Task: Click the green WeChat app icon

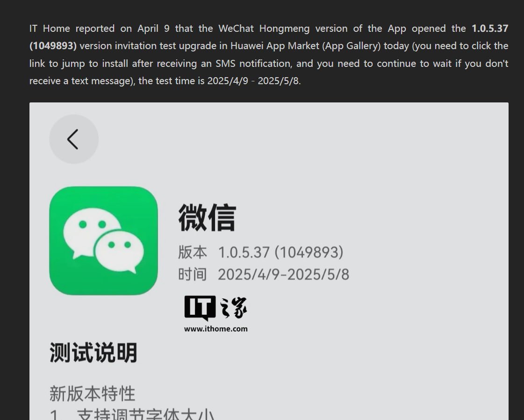Action: 104,241
